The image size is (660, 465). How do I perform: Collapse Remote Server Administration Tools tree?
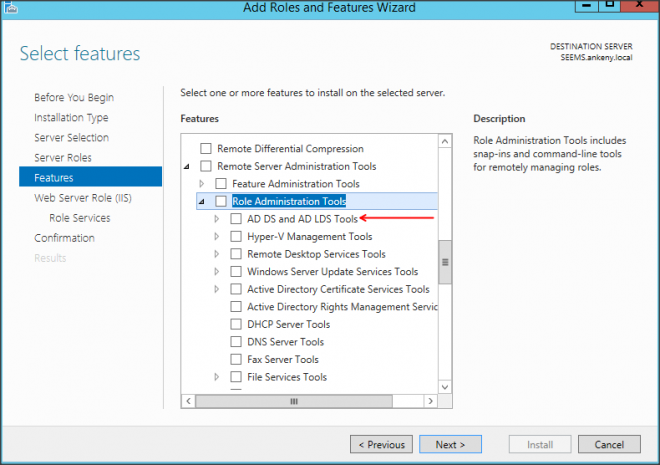[x=187, y=167]
